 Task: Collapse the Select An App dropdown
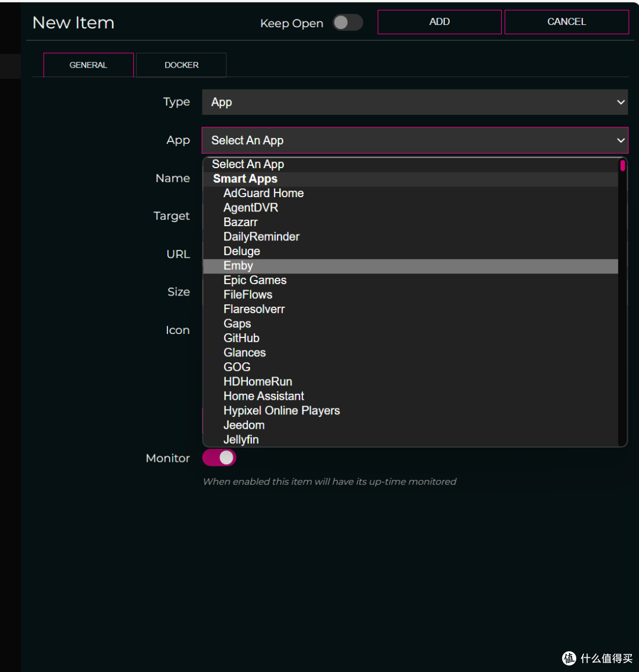coord(415,140)
